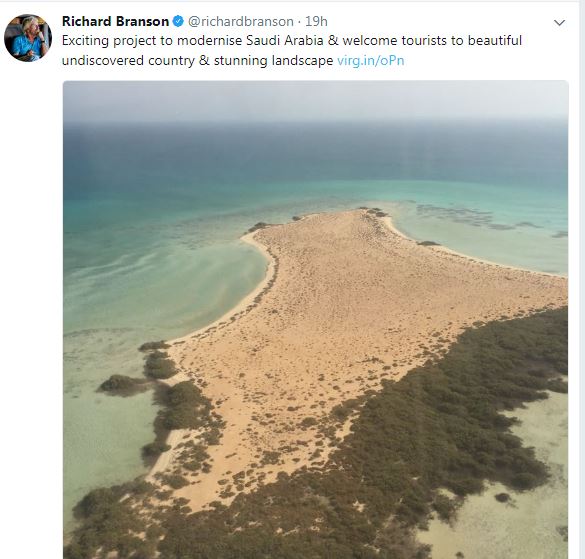Open the tweet options chevron

[559, 23]
